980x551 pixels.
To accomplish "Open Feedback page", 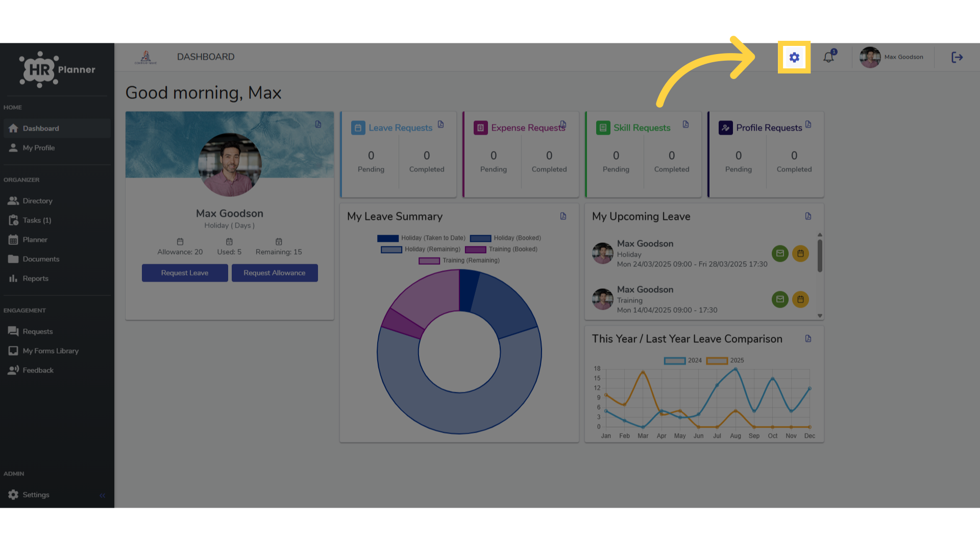I will coord(57,370).
